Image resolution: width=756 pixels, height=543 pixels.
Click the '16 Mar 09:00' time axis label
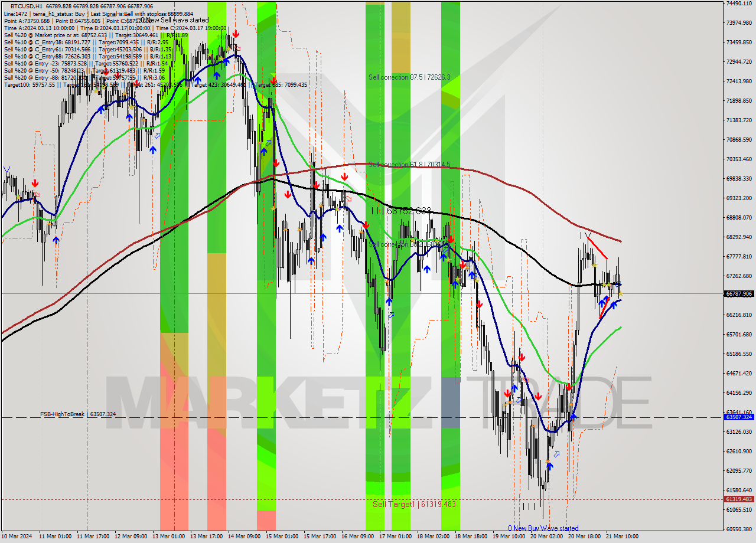[x=359, y=537]
